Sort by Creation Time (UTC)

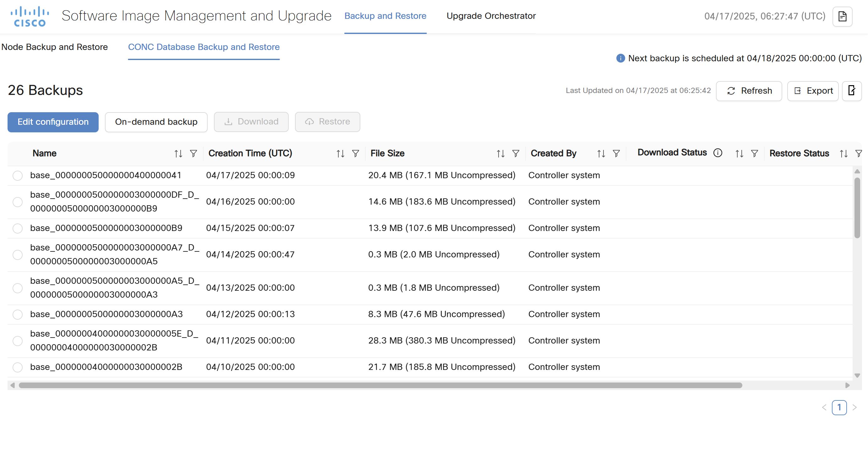click(340, 154)
